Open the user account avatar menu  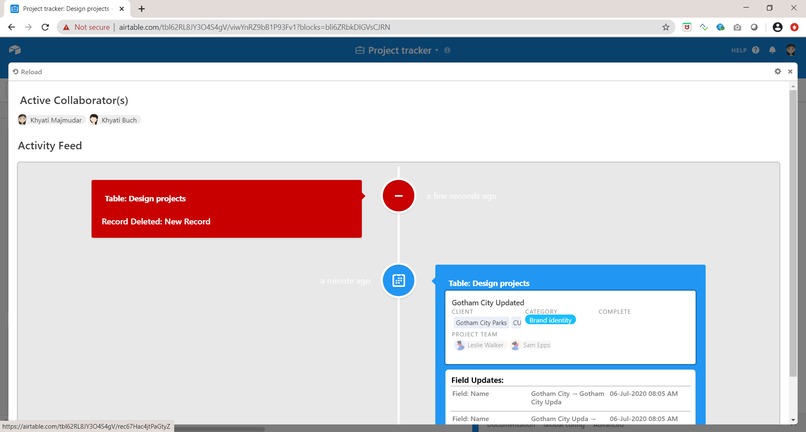[x=791, y=50]
